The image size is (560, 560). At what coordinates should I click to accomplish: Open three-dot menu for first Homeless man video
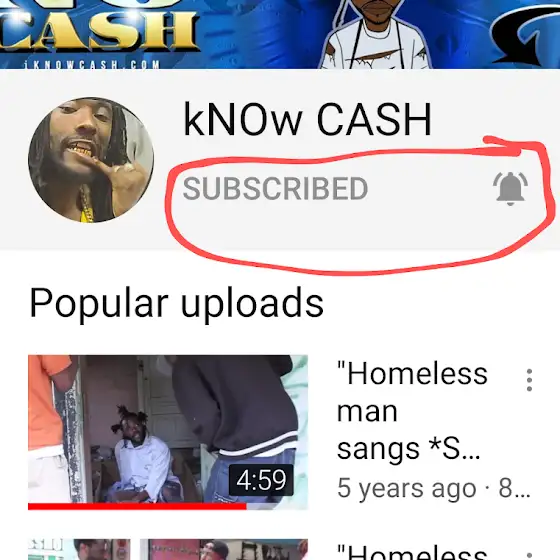(x=529, y=380)
